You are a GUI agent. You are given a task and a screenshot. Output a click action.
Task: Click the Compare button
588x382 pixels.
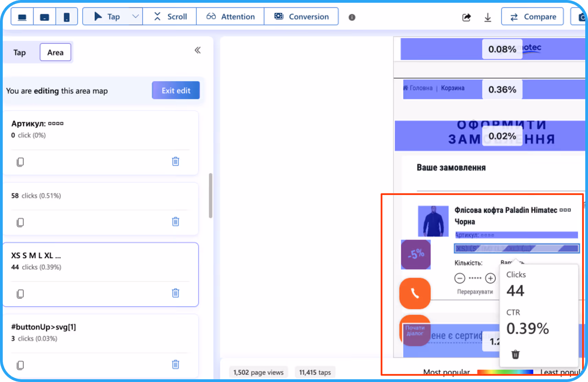coord(532,16)
